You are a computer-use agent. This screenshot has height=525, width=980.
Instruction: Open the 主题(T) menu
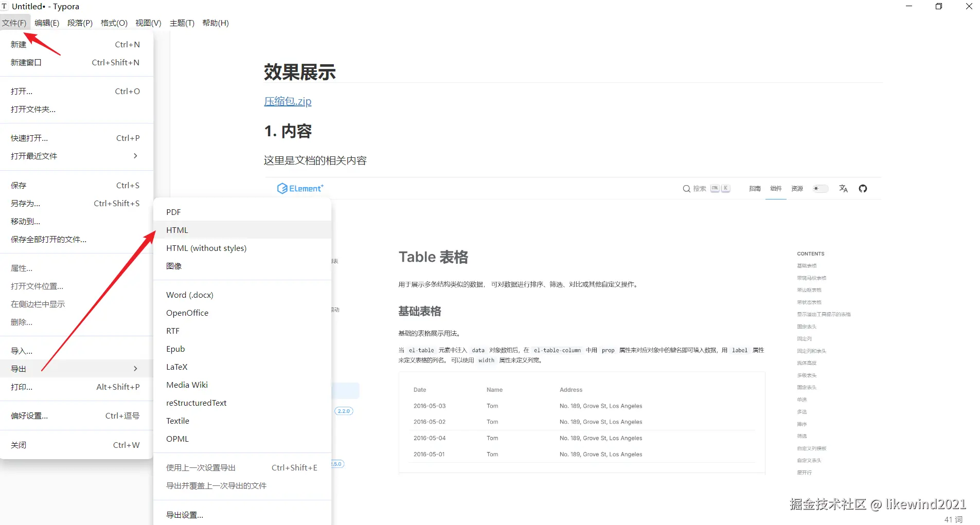click(182, 23)
